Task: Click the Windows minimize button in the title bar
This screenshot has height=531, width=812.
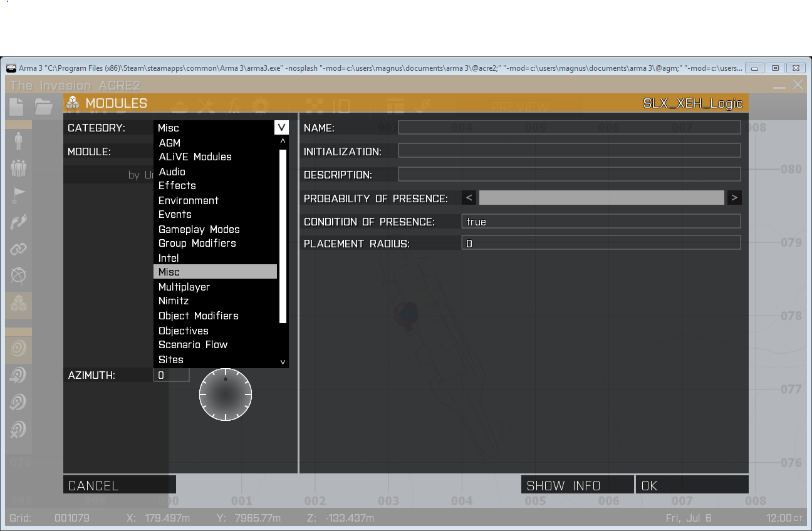Action: [x=755, y=68]
